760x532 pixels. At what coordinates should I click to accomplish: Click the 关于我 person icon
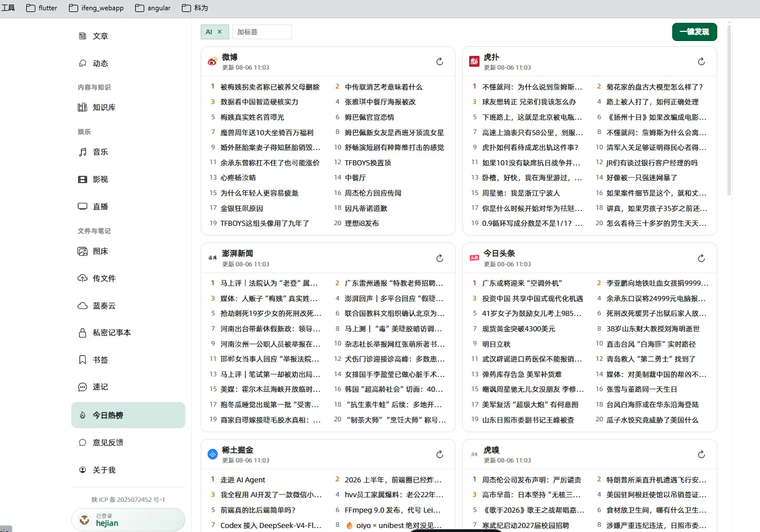(x=83, y=470)
